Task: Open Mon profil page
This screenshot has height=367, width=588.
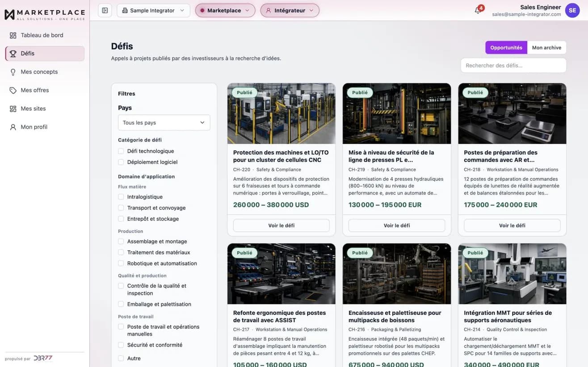Action: click(45, 127)
